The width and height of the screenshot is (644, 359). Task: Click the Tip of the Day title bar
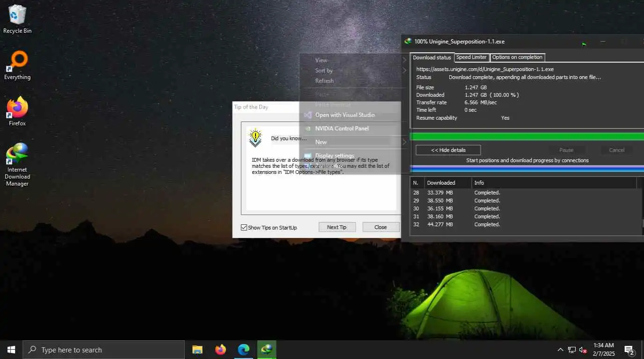coord(317,107)
